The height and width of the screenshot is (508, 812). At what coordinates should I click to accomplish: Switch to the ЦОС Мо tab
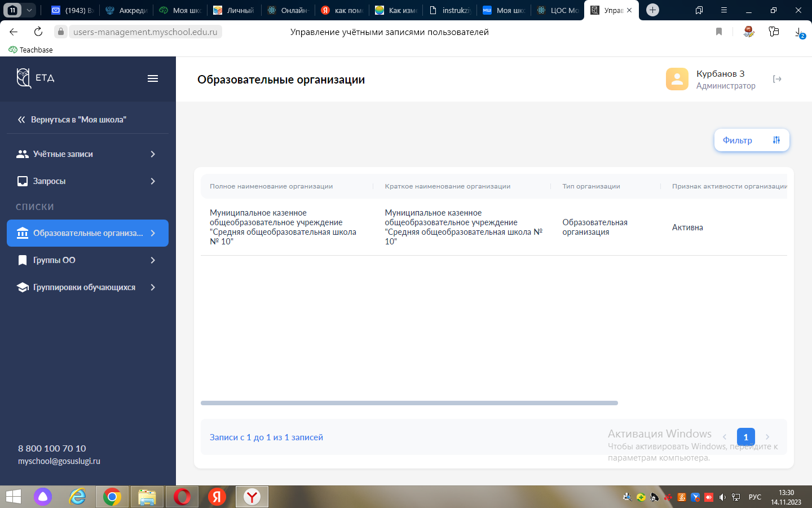click(559, 10)
